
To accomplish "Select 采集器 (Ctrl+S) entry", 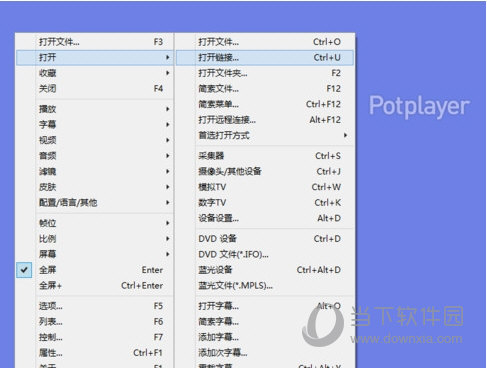I will (265, 156).
